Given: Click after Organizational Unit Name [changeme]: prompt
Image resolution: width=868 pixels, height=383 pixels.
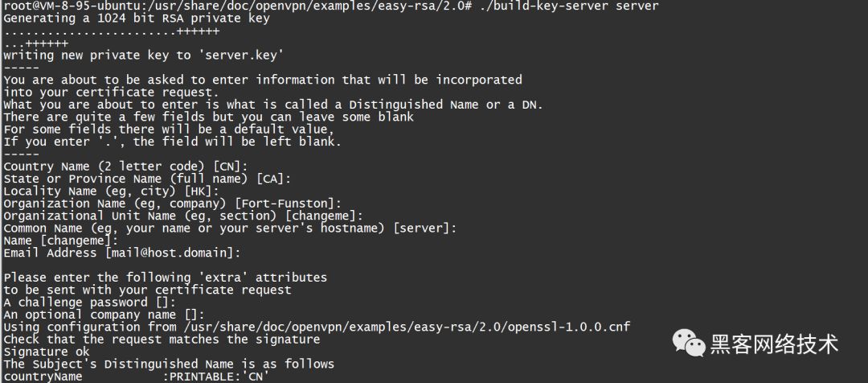Looking at the screenshot, I should pos(367,216).
